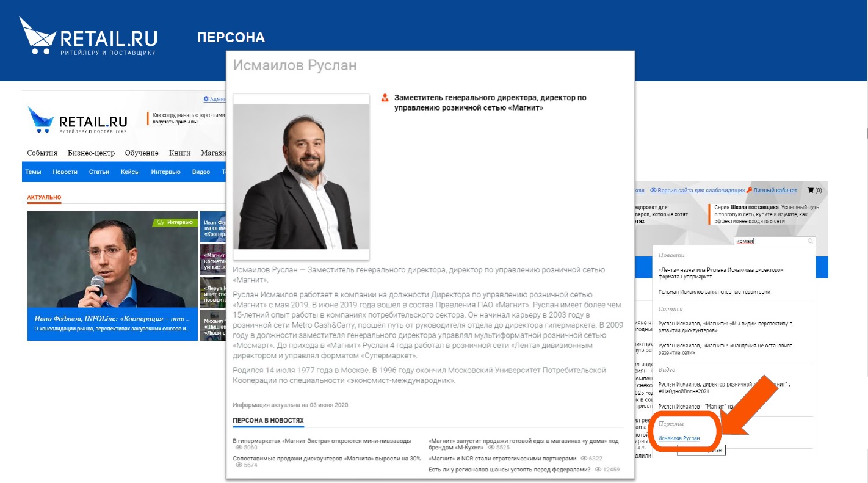Click the ПЕРСОНА В НОВОСТЯХ heading
868x483 pixels.
pos(268,420)
